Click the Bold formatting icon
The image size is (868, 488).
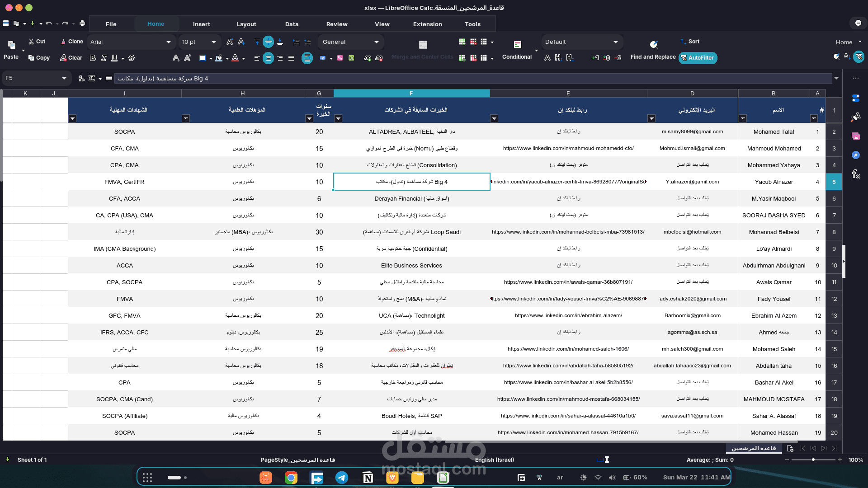coord(93,58)
